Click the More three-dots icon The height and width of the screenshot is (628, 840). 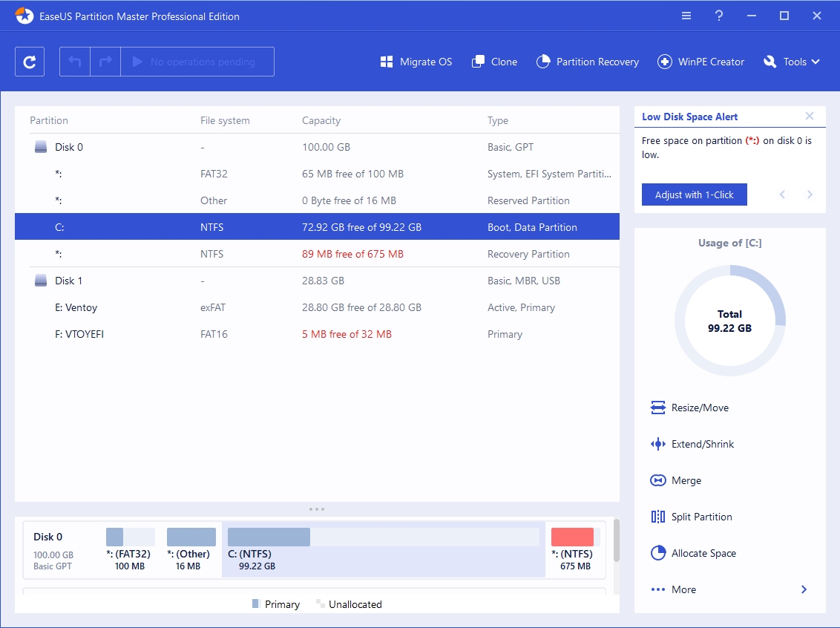658,589
